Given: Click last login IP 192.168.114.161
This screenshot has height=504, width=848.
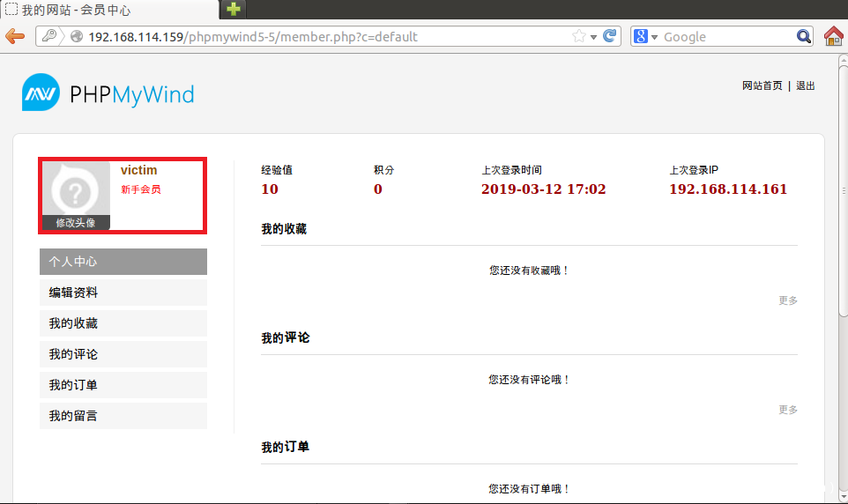Looking at the screenshot, I should click(x=728, y=189).
